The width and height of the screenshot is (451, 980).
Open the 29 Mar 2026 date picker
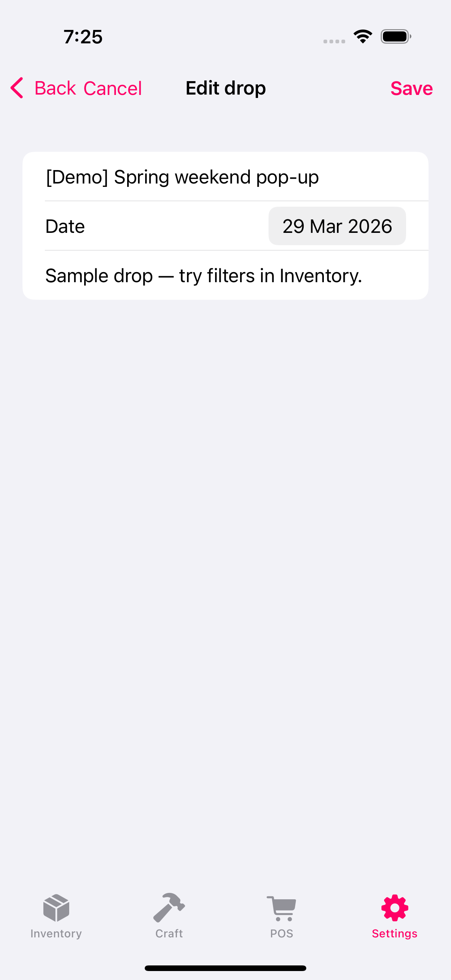pos(337,226)
